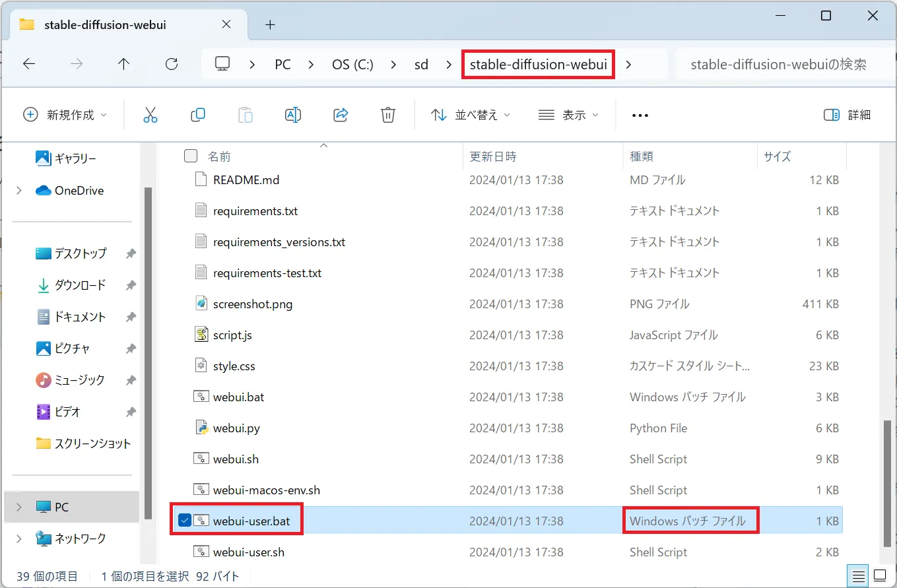
Task: Expand the OneDrive tree node
Action: click(19, 190)
